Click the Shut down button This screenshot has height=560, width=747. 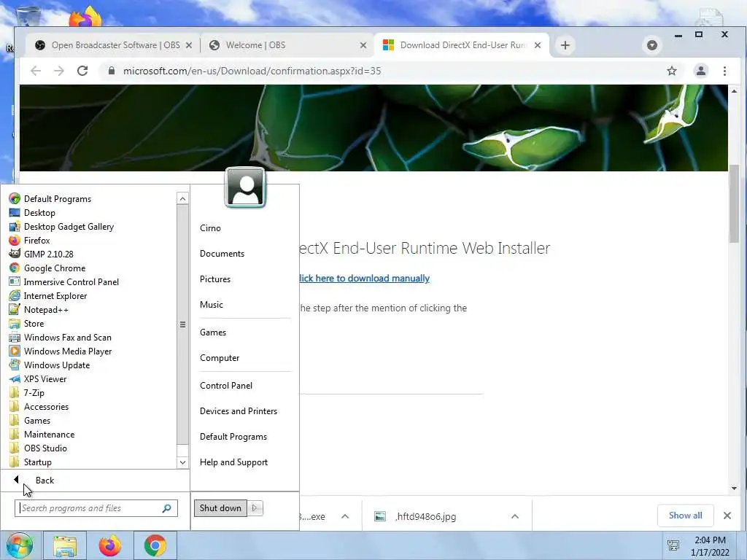click(x=220, y=508)
